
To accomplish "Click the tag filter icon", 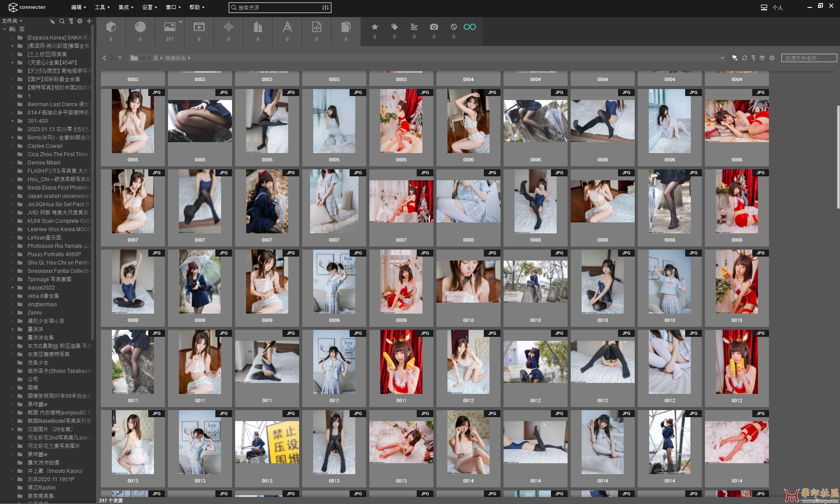I will (394, 27).
